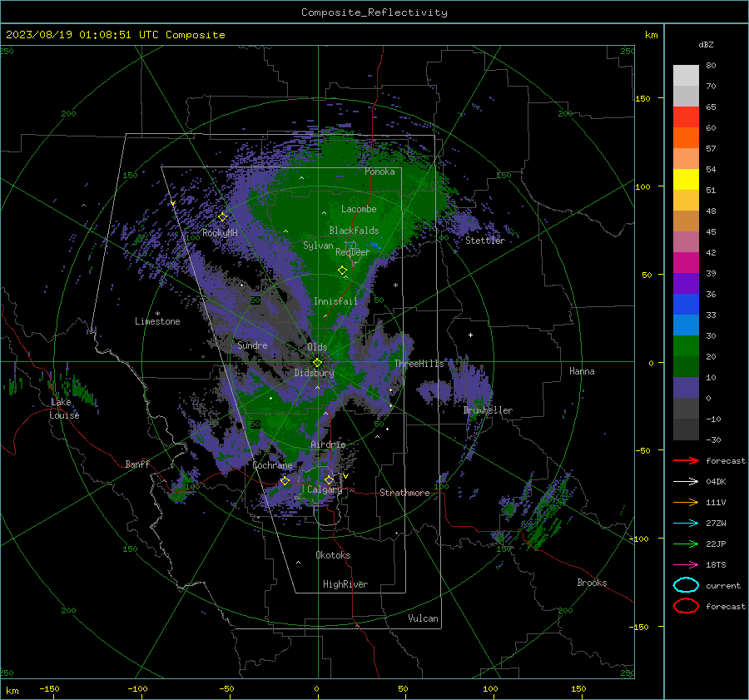Image resolution: width=749 pixels, height=700 pixels.
Task: Click the Lacombe city label
Action: click(x=359, y=209)
